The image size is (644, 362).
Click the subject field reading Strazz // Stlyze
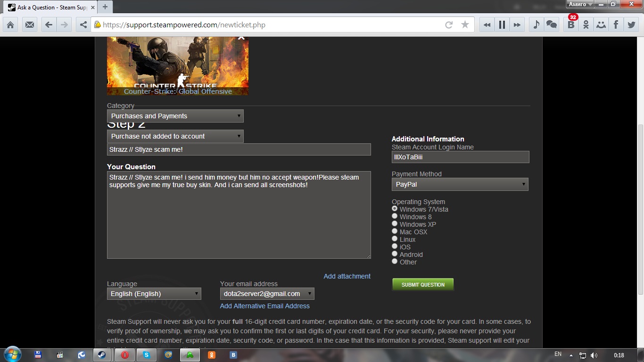tap(239, 149)
